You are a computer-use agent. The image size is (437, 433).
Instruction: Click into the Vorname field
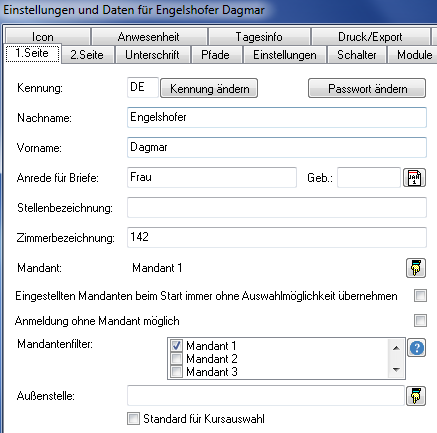pos(277,147)
